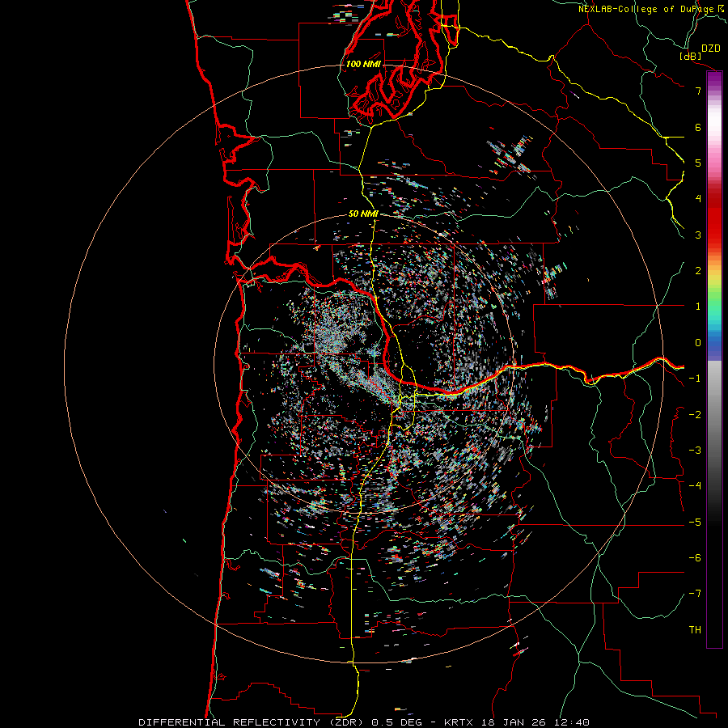Click the 12:40 time stamp
Viewport: 728px width, 728px height.
(570, 722)
